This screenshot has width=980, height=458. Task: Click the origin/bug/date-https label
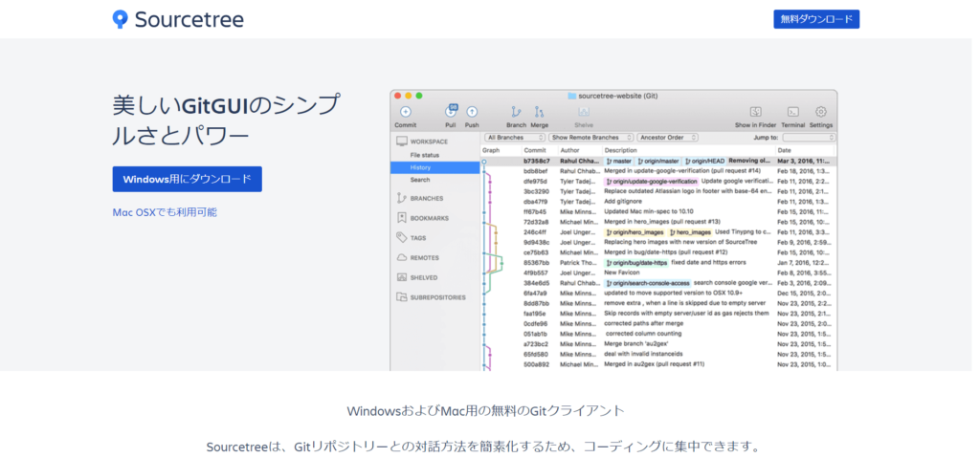click(x=636, y=262)
